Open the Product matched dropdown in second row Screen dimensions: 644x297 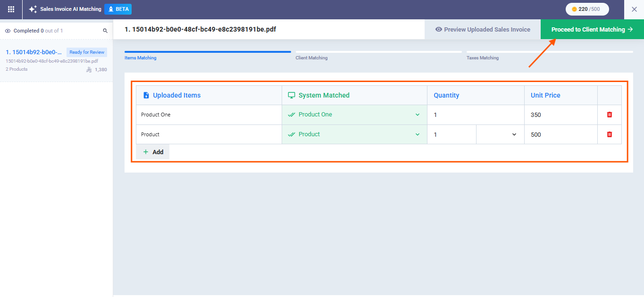click(354, 134)
